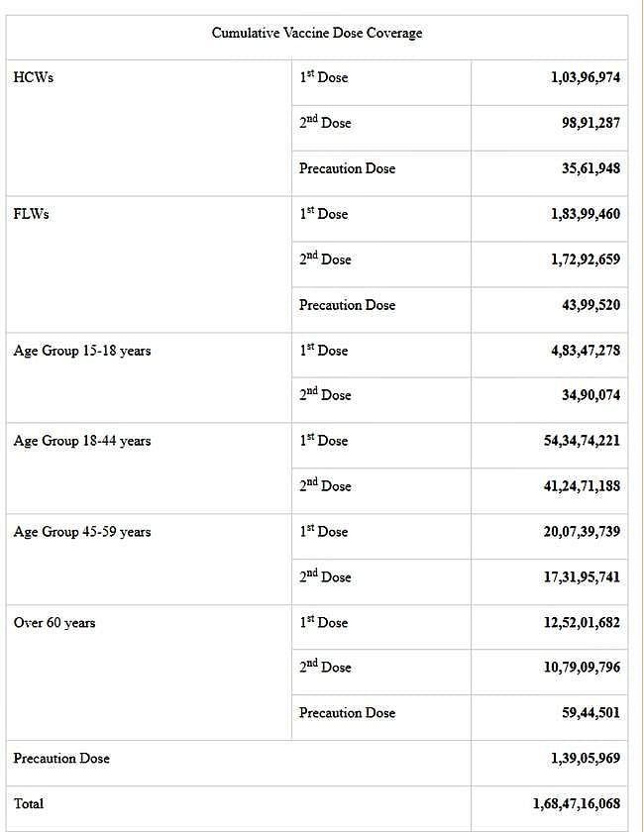The width and height of the screenshot is (644, 832).
Task: Select the Age Group 18-44 years label
Action: point(82,441)
